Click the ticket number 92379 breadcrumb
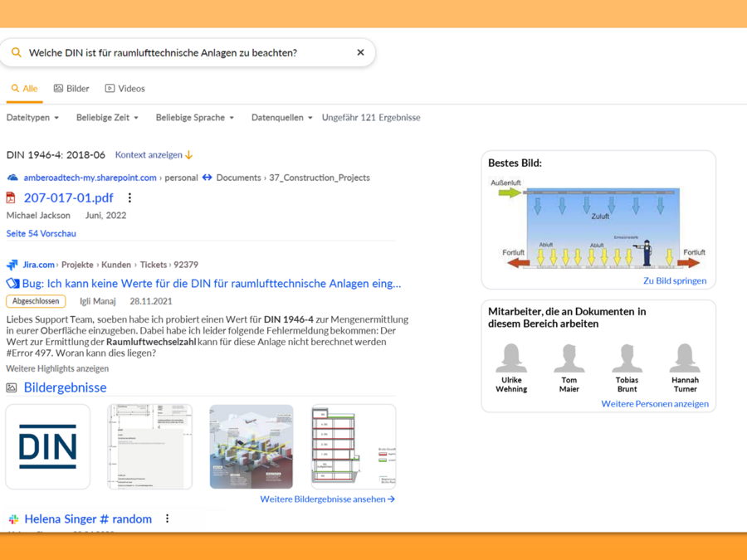The height and width of the screenshot is (560, 747). [186, 265]
